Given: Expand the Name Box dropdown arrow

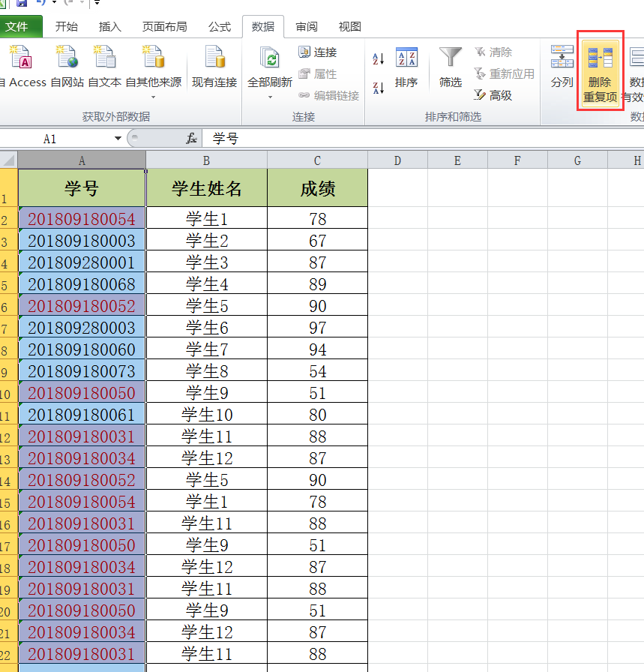Looking at the screenshot, I should point(118,139).
